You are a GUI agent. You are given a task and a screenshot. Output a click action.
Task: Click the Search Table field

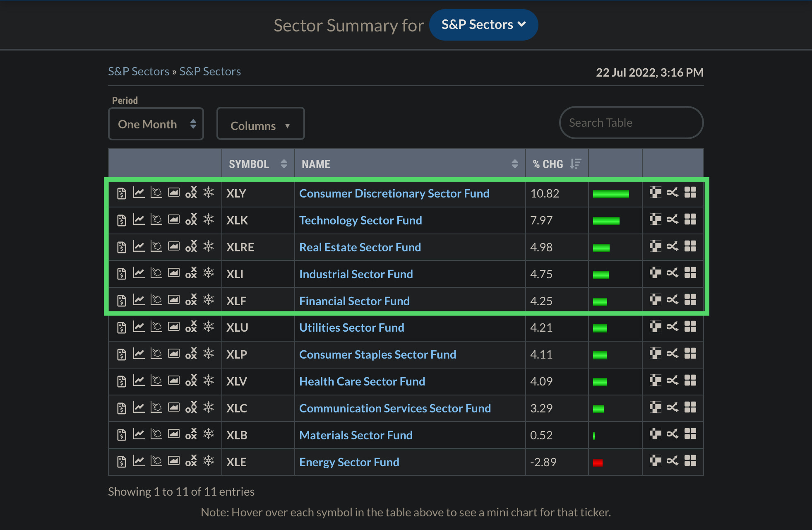631,123
